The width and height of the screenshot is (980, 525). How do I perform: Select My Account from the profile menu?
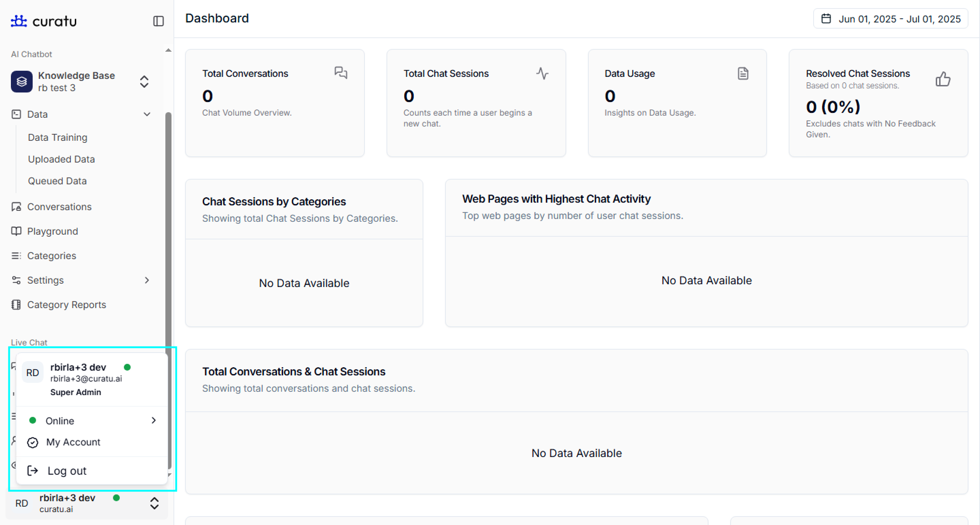(73, 442)
